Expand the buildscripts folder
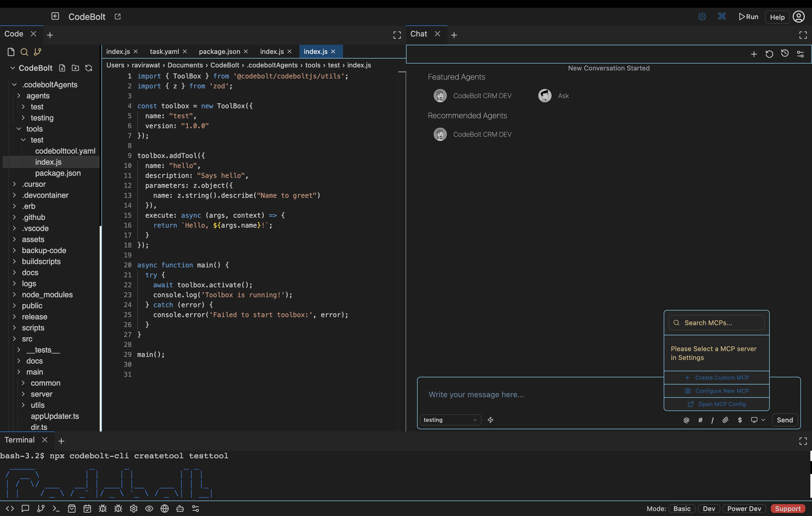Image resolution: width=812 pixels, height=516 pixels. 14,261
